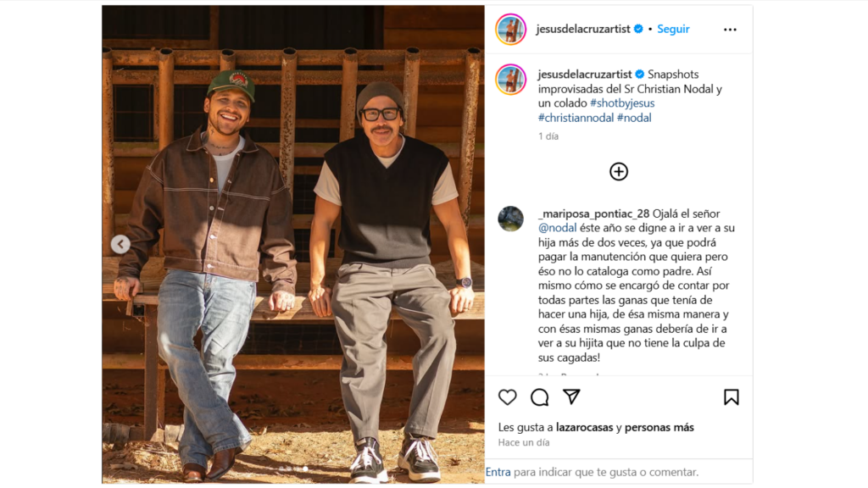The width and height of the screenshot is (868, 488).
Task: View _mariposa_pontiac_28 profile
Action: pyautogui.click(x=593, y=213)
